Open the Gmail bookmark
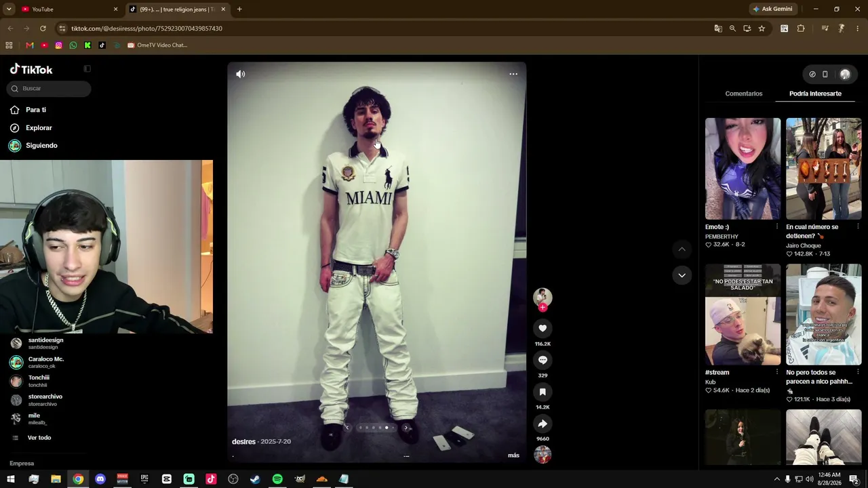The width and height of the screenshot is (868, 488). tap(29, 45)
